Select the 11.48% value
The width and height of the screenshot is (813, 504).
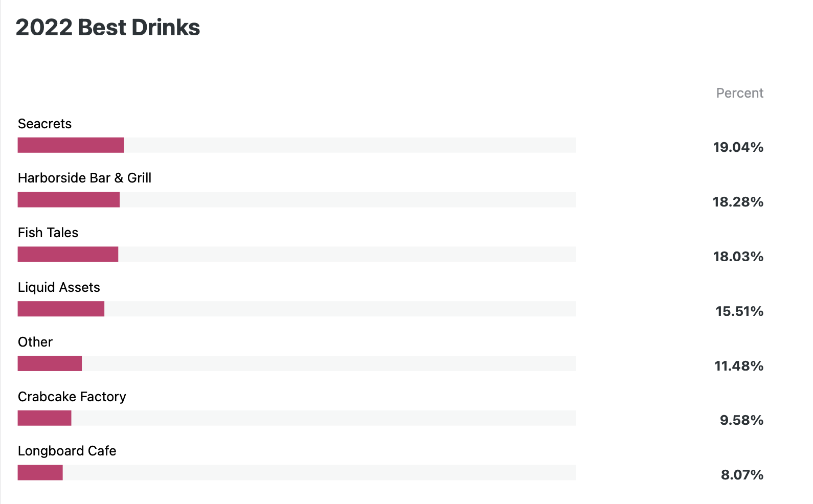coord(739,366)
